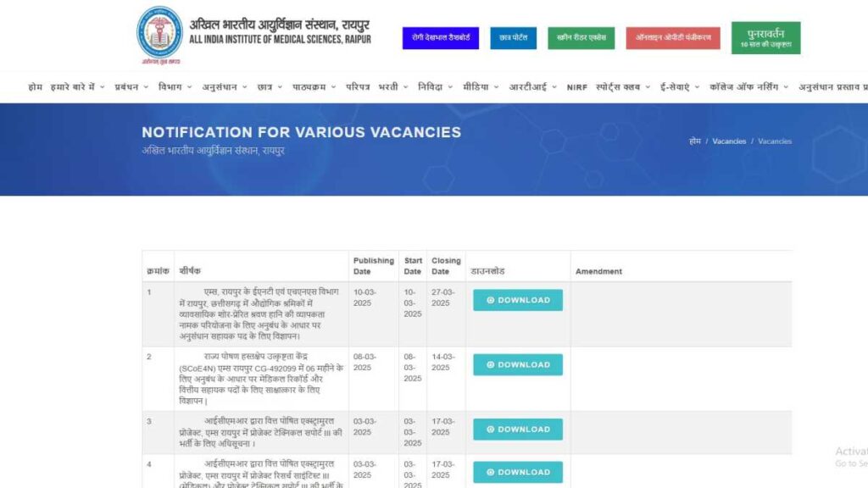Select the row 3 vacancy title text
Image resolution: width=868 pixels, height=488 pixels.
(261, 432)
